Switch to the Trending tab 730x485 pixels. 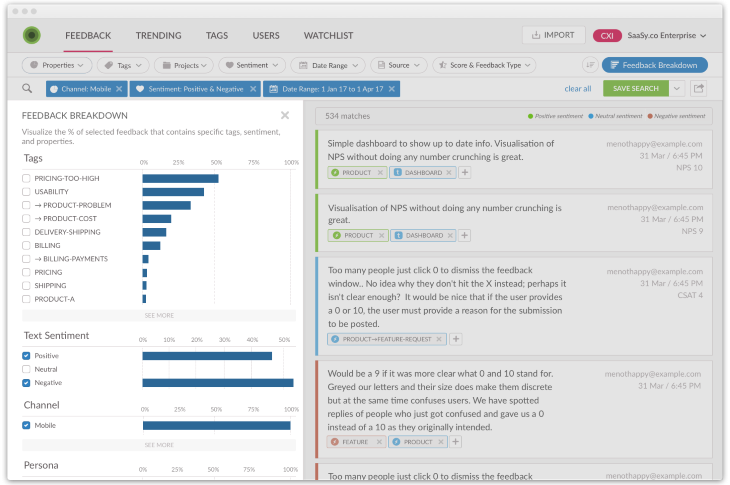158,36
